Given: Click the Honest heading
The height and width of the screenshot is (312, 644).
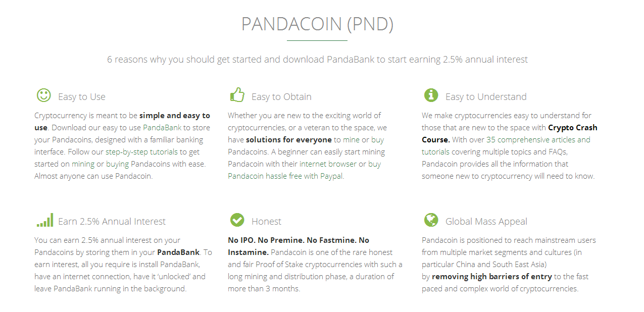Looking at the screenshot, I should click(266, 221).
